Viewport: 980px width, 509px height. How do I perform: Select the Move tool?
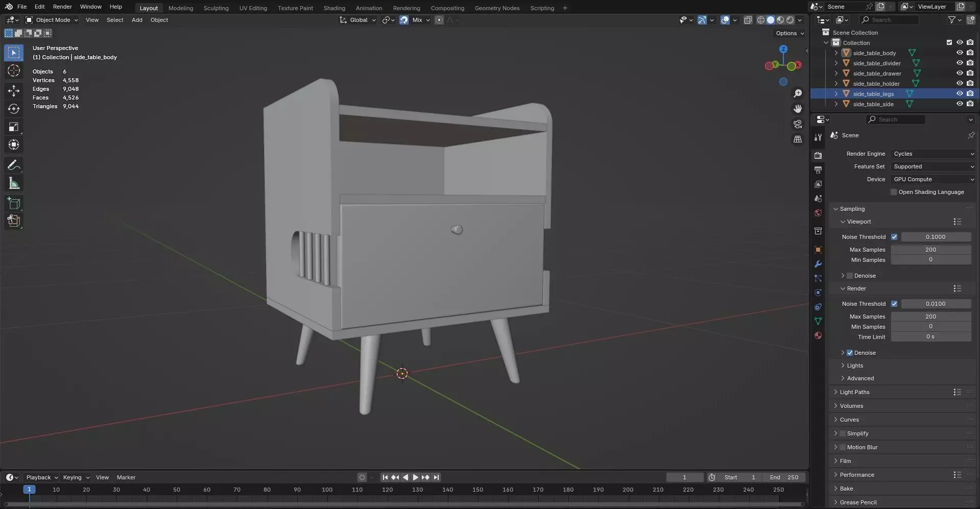point(14,91)
